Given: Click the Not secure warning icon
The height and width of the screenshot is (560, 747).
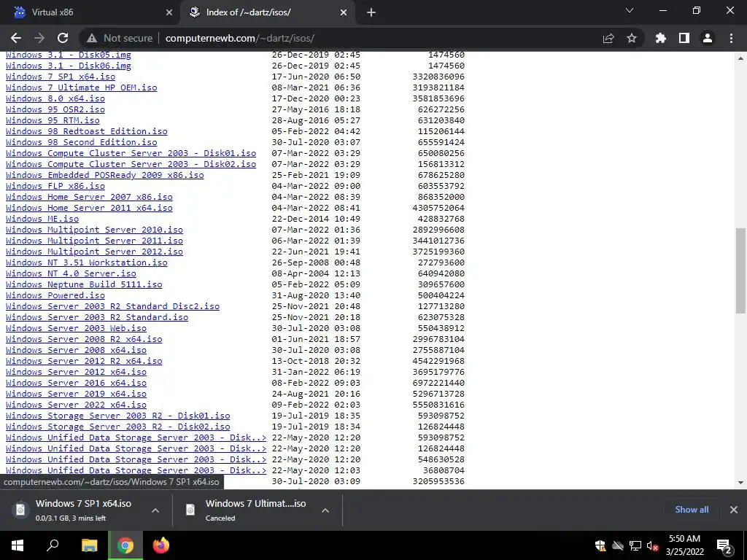Looking at the screenshot, I should [x=92, y=38].
